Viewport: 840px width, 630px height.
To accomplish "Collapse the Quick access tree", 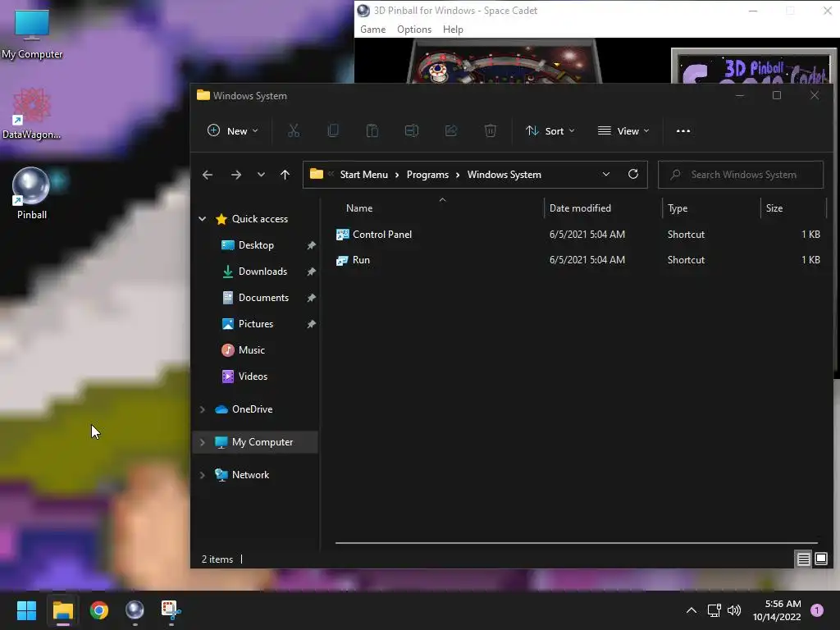I will (203, 218).
